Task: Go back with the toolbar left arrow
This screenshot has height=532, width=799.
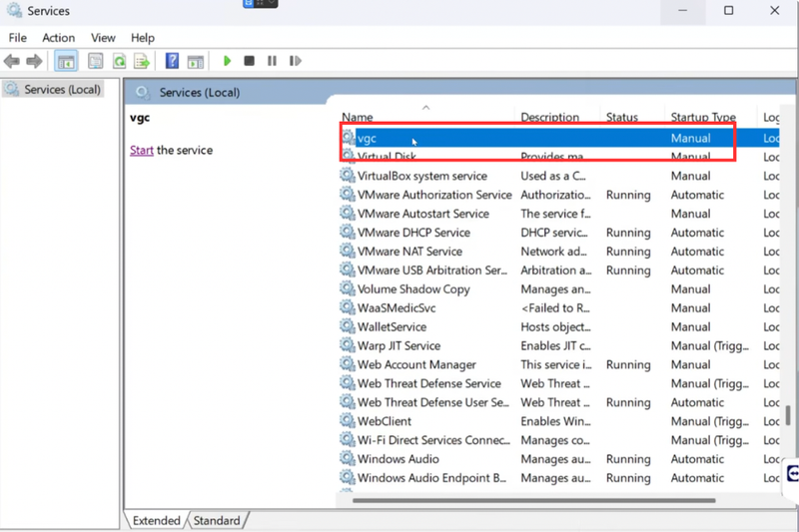Action: click(12, 61)
